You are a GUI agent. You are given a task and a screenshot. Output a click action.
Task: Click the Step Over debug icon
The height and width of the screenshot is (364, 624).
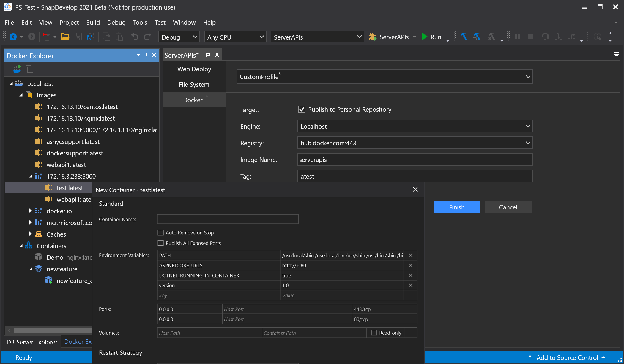click(x=546, y=37)
